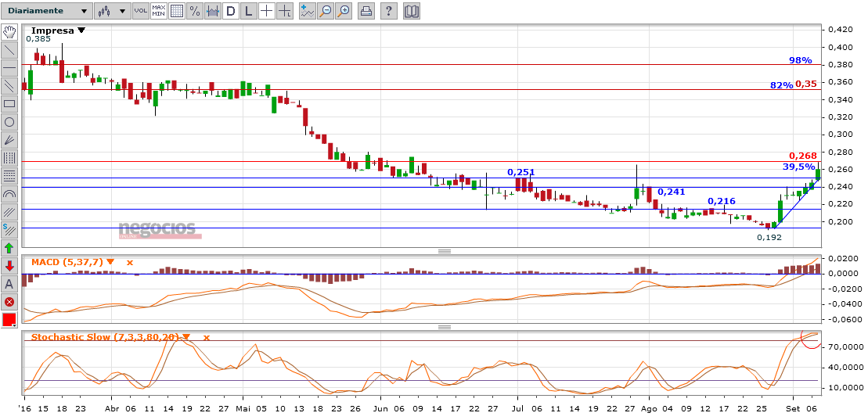Screen dimensions: 868x420
Task: Open the Impresa symbol dropdown arrow
Action: (x=81, y=31)
